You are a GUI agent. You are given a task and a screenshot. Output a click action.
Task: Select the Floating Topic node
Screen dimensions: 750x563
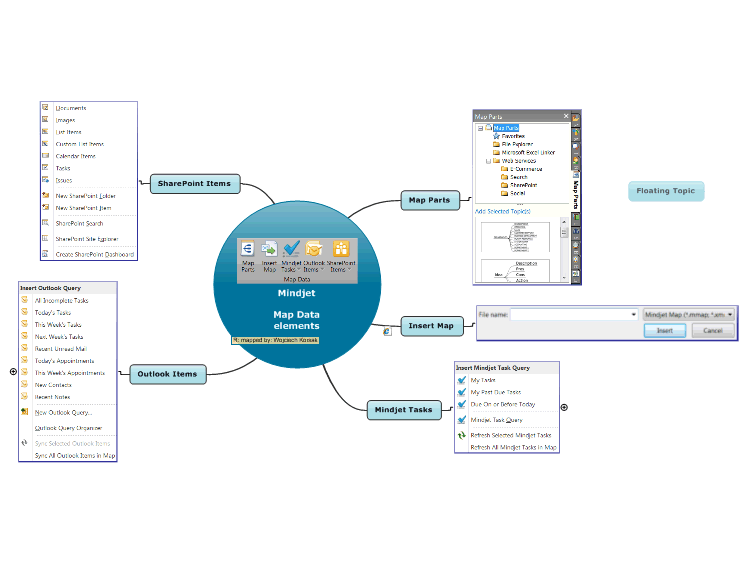coord(666,191)
